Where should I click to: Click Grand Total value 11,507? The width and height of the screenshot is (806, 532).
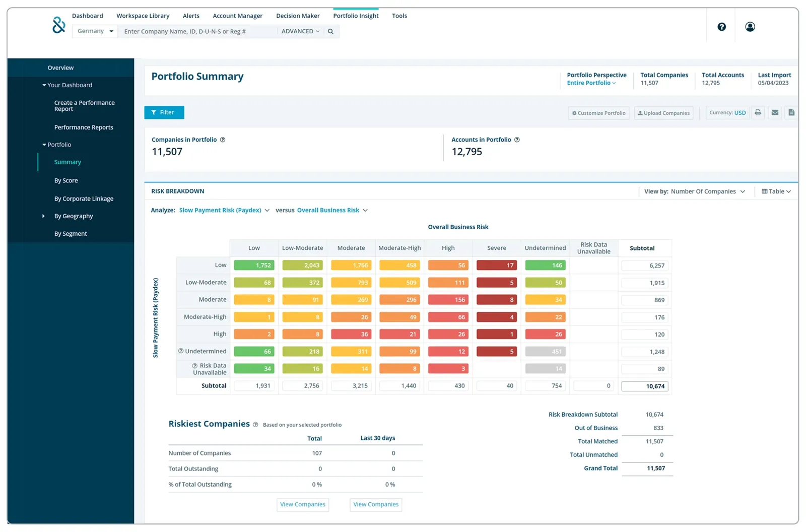click(x=656, y=469)
